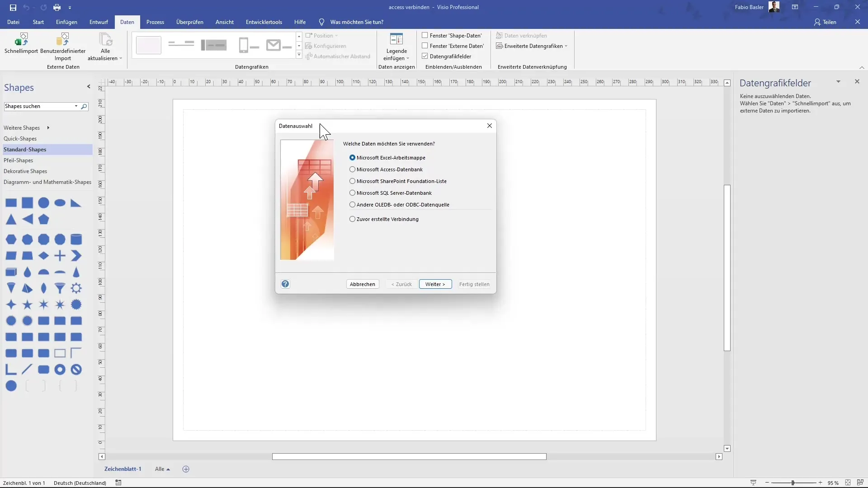The image size is (868, 488).
Task: Enable Fenster 'Externe Daten' checkbox
Action: point(425,46)
